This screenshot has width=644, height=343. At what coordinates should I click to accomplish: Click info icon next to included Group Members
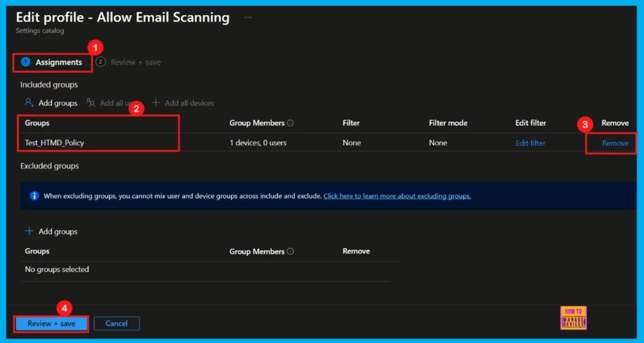click(x=291, y=123)
